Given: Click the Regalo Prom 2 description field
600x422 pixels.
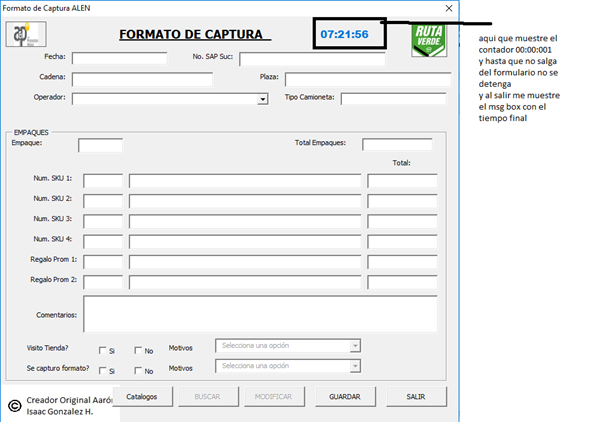Looking at the screenshot, I should tap(245, 282).
